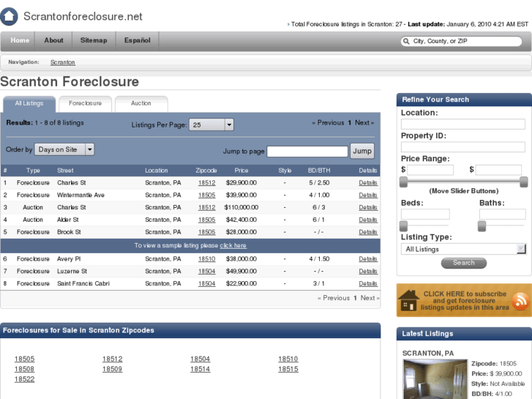Open zipcode 18515 link
Screen dimensions: 532x399
(288, 369)
